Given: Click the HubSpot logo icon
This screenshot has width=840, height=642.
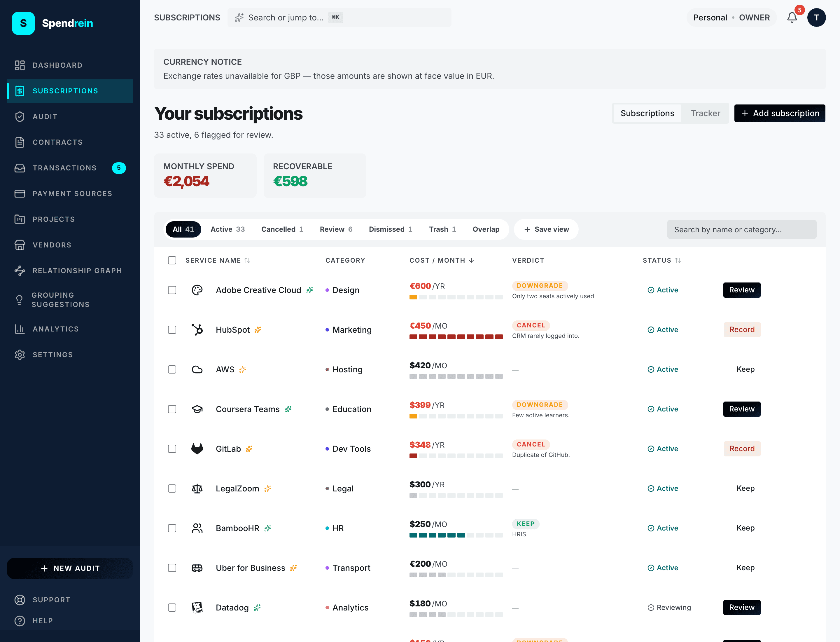Looking at the screenshot, I should (x=197, y=330).
